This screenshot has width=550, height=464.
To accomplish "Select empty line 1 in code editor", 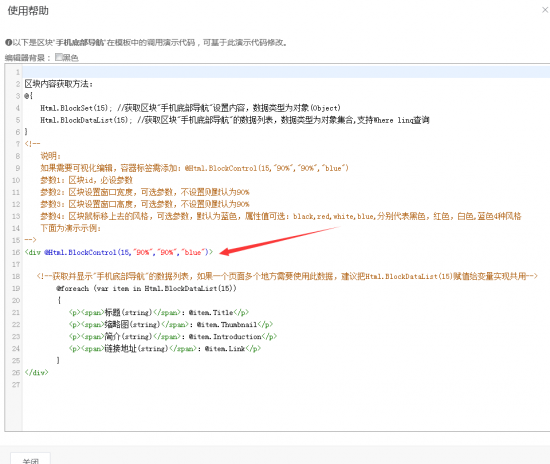I will (286, 72).
